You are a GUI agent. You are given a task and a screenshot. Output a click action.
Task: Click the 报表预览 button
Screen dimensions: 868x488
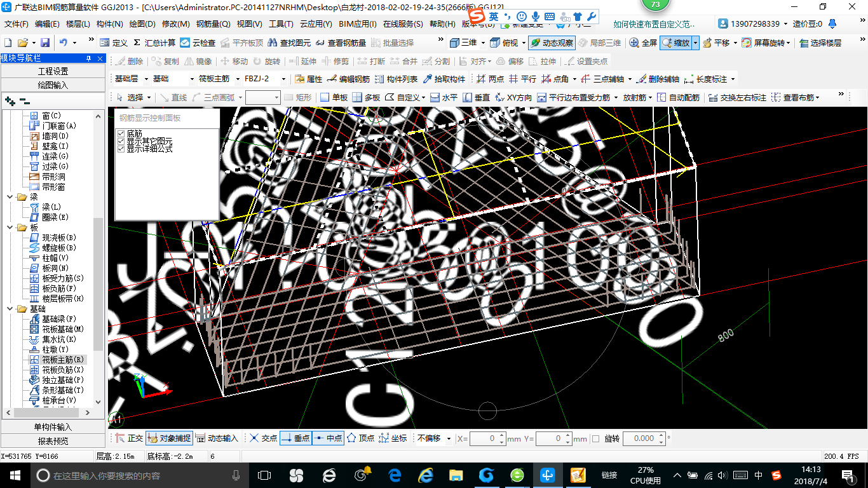53,440
